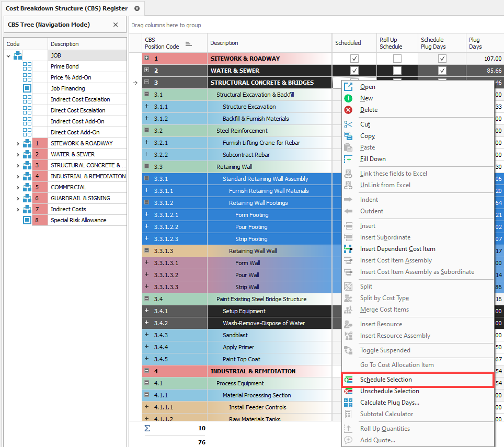Click the red Delete icon in menu
504x447 pixels.
(348, 110)
